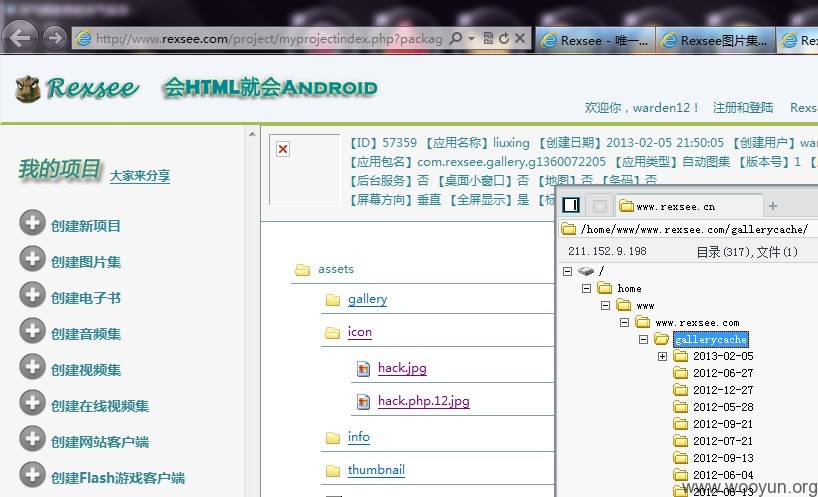Click the plus icon beside 创建在线视频集

[x=32, y=403]
